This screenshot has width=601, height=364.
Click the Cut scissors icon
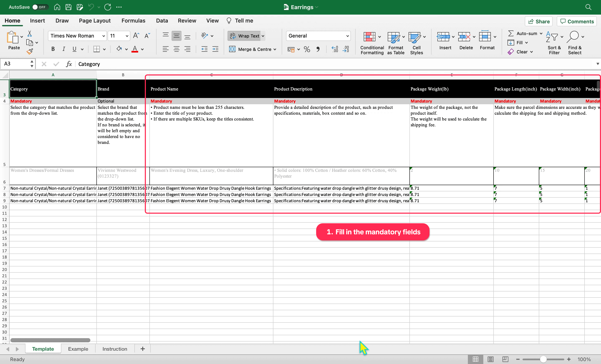click(29, 33)
